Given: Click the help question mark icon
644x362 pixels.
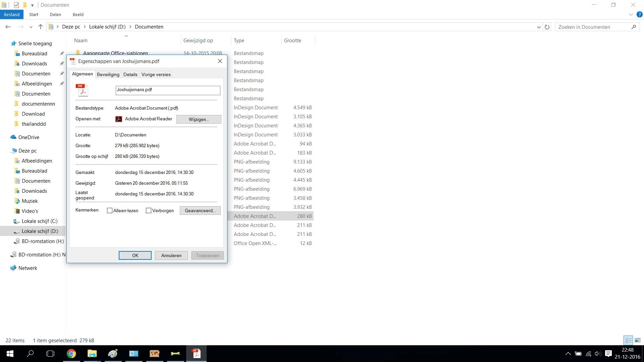Looking at the screenshot, I should tap(639, 14).
